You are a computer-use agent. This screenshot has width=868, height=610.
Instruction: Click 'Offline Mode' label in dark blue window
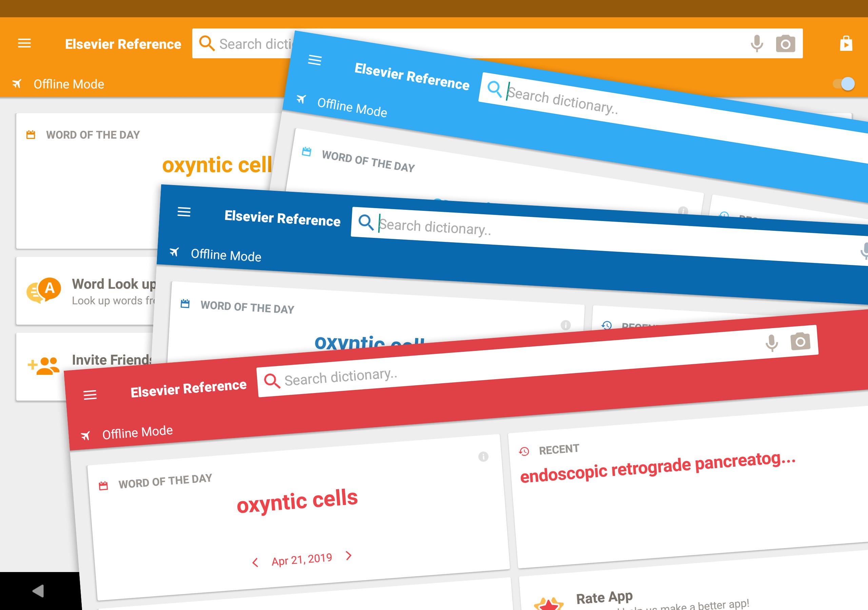click(x=226, y=255)
